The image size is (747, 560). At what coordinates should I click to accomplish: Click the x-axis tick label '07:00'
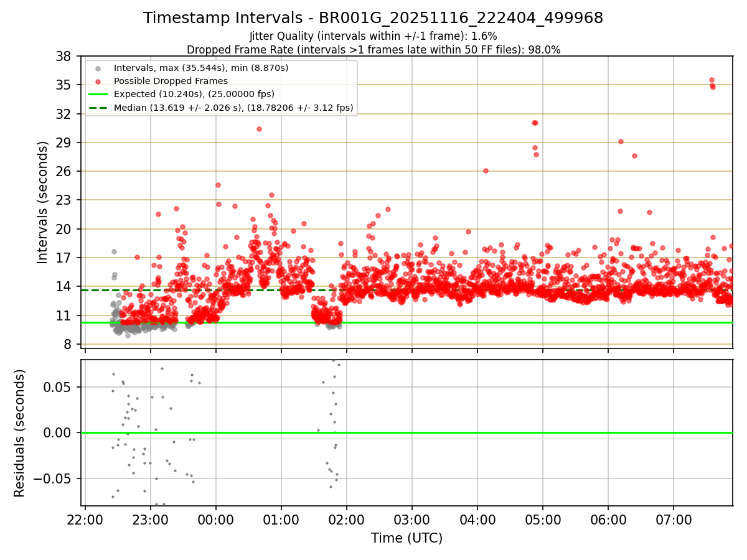tap(674, 519)
